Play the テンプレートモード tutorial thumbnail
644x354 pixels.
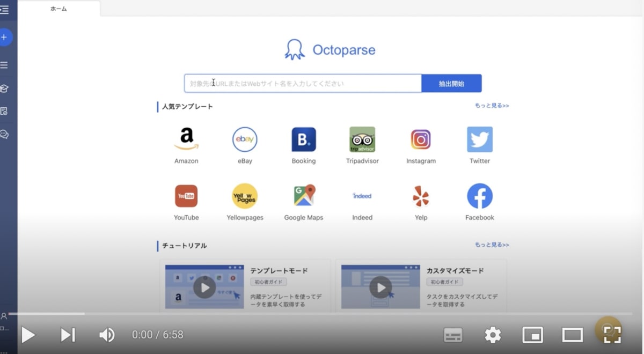(204, 287)
